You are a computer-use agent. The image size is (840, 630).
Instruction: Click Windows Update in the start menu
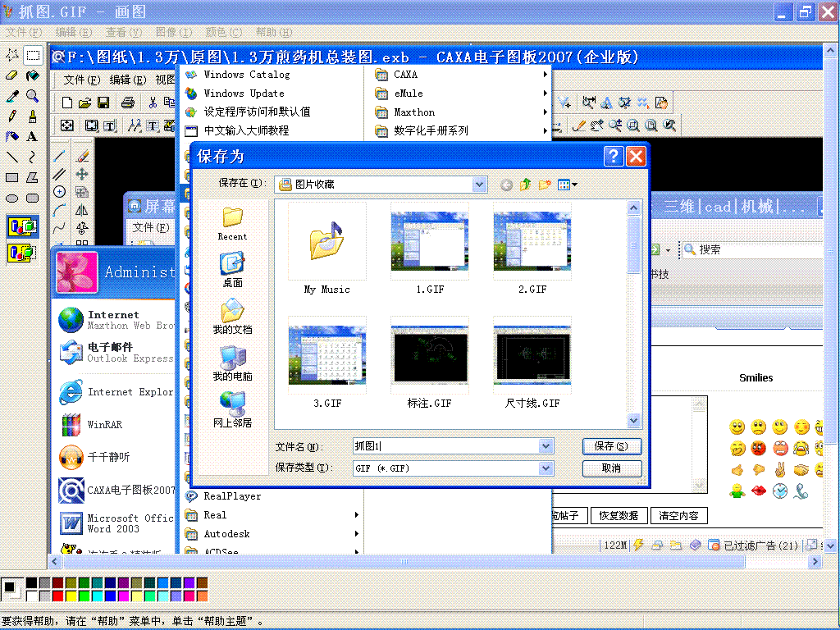pyautogui.click(x=244, y=94)
